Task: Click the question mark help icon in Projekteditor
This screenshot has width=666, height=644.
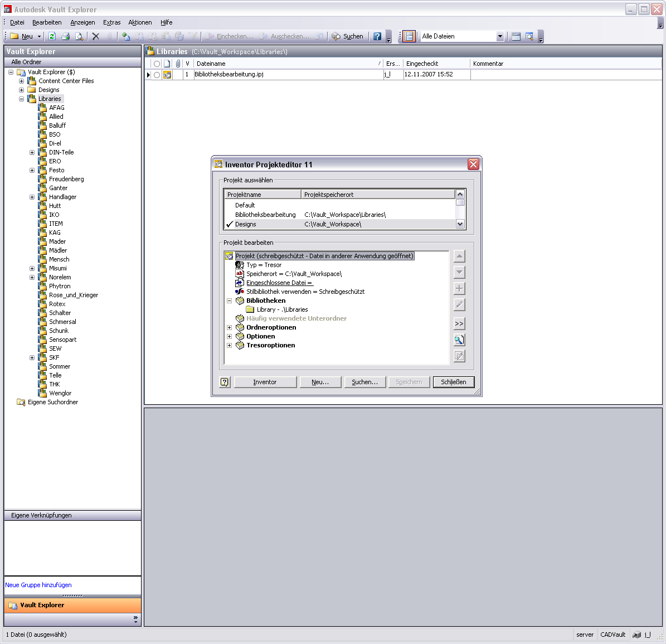Action: coord(225,382)
